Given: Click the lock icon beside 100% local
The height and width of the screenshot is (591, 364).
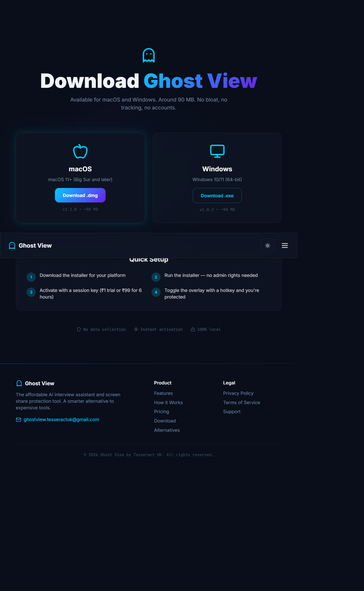Looking at the screenshot, I should [x=193, y=329].
